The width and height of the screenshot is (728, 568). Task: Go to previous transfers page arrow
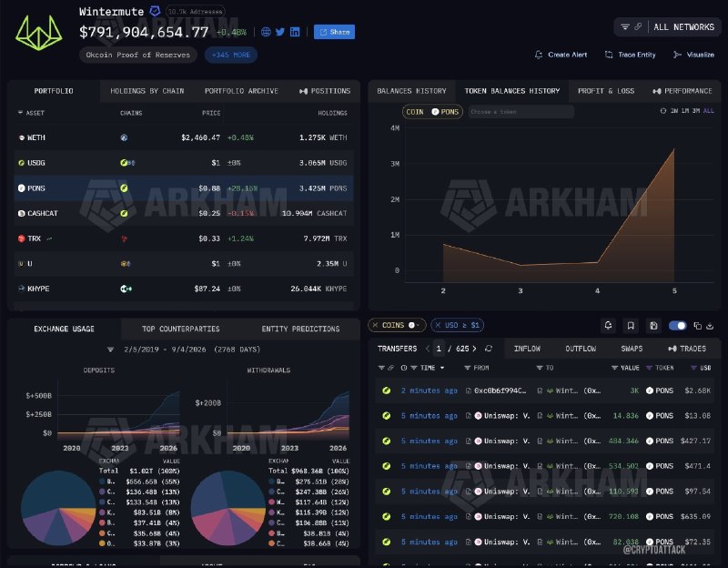427,349
